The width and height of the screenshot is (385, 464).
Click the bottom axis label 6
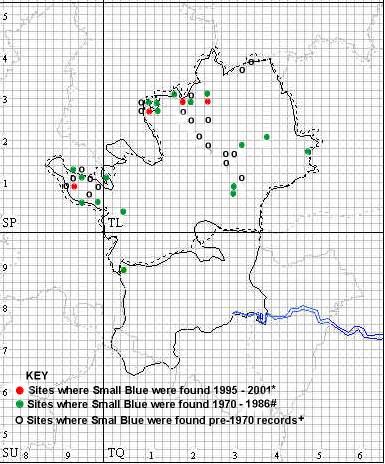(x=360, y=455)
